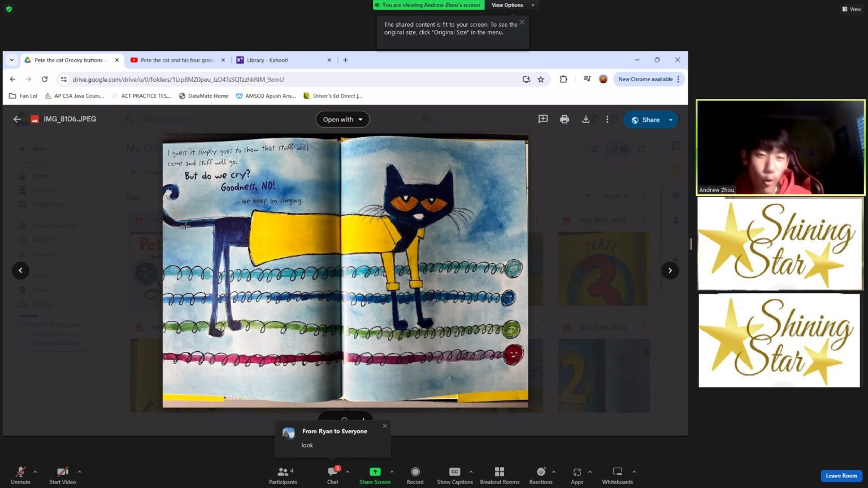This screenshot has height=488, width=868.
Task: Open the Reactions menu
Action: [541, 475]
